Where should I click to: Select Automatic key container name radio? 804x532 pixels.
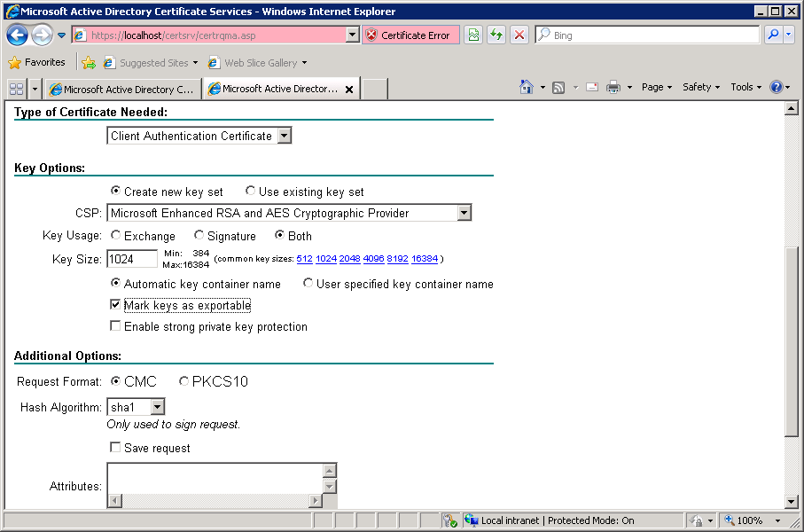click(x=116, y=283)
